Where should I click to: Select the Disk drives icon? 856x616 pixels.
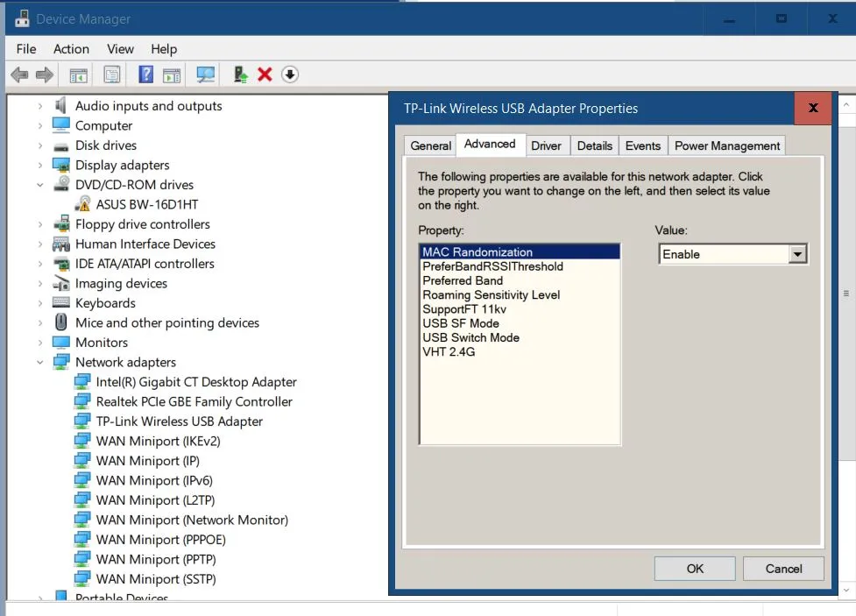(61, 145)
